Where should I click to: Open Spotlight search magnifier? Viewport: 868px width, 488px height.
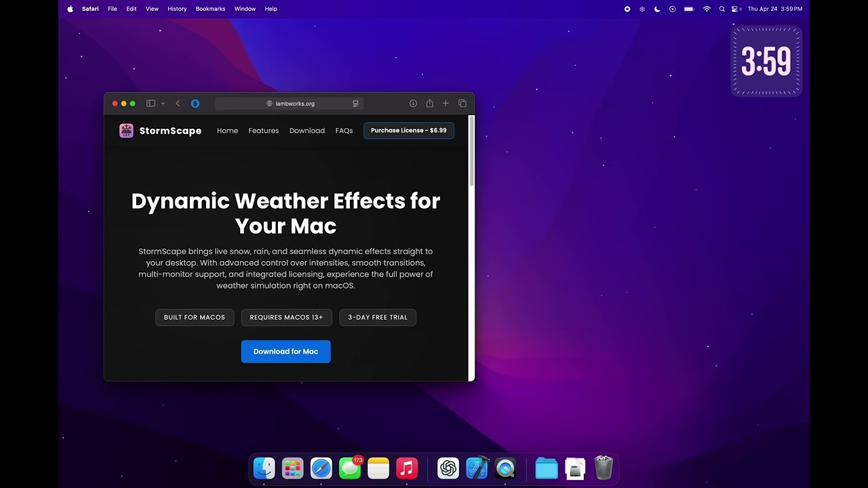(722, 9)
